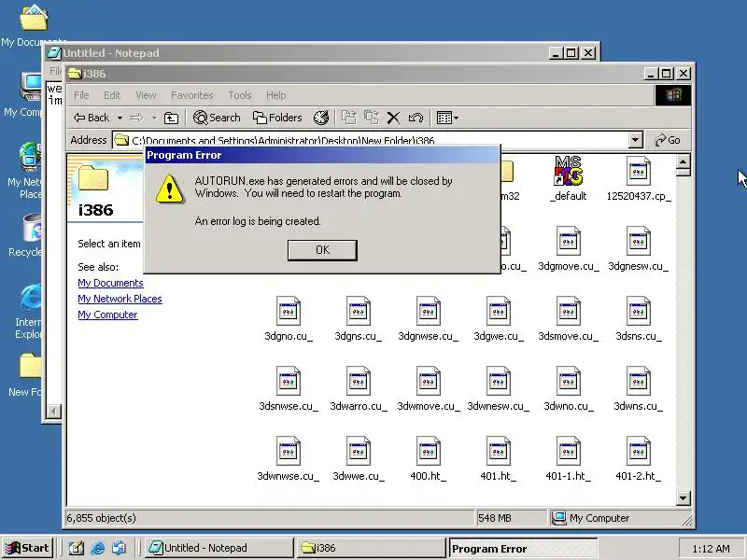This screenshot has width=747, height=560.
Task: Open the Forward history dropdown arrow
Action: pos(154,118)
